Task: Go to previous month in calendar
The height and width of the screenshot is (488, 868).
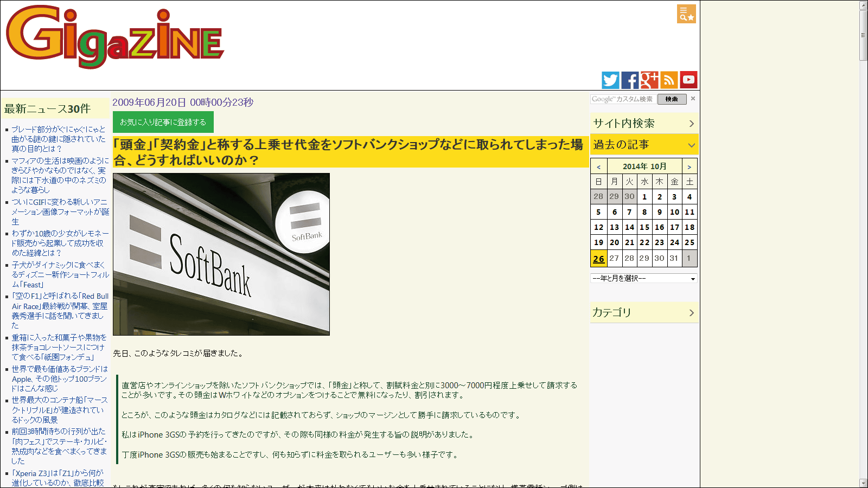Action: (598, 167)
